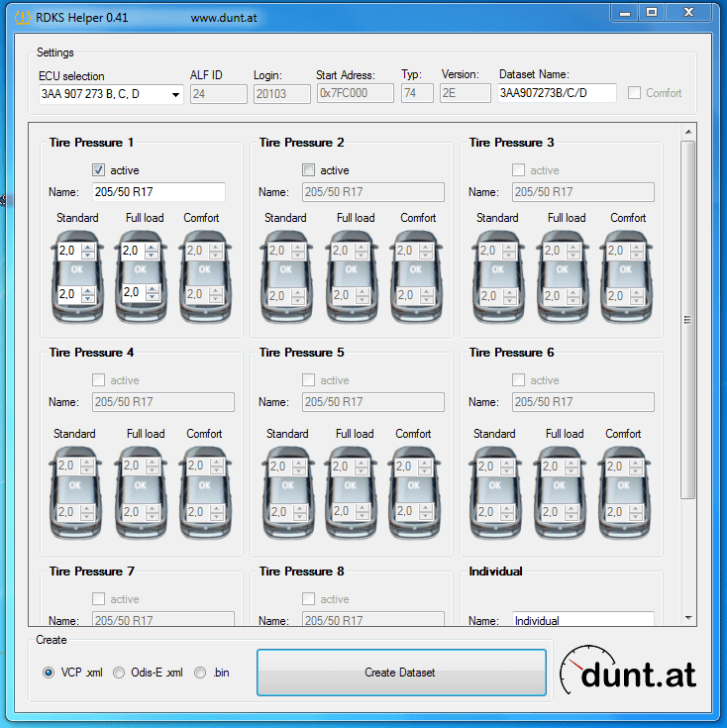The height and width of the screenshot is (728, 727).
Task: Click the Standard car icon in Tire Pressure 6
Action: pyautogui.click(x=495, y=492)
